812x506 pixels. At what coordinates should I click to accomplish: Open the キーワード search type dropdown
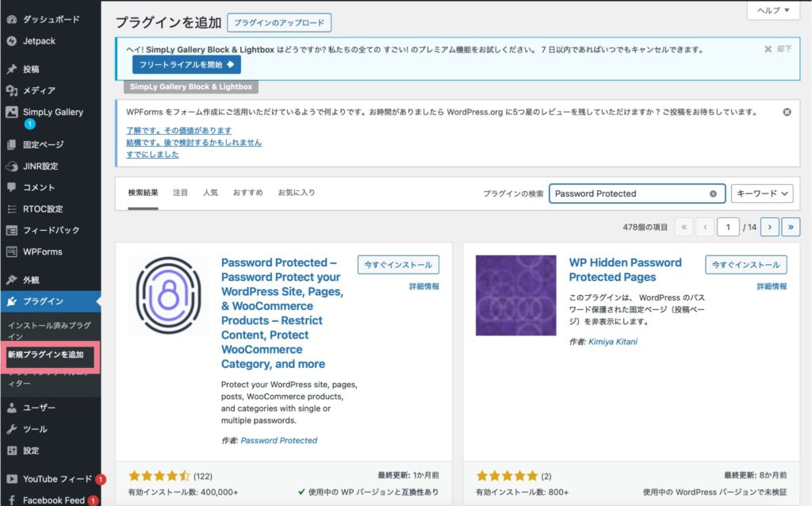click(761, 194)
